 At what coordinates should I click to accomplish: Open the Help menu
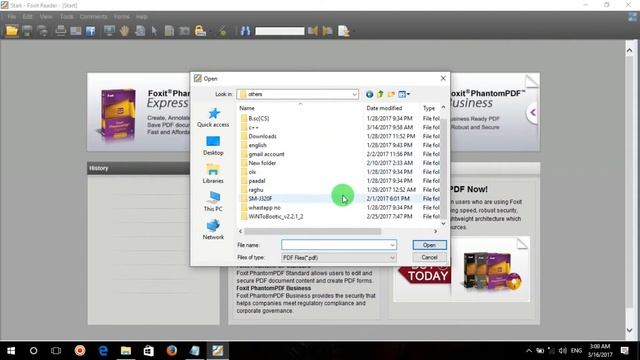(x=142, y=17)
